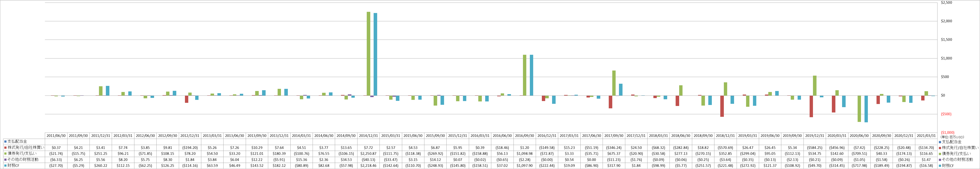Image resolution: width=980 pixels, height=169 pixels.
Task: Click the $260.22 cell
Action: coord(101,166)
